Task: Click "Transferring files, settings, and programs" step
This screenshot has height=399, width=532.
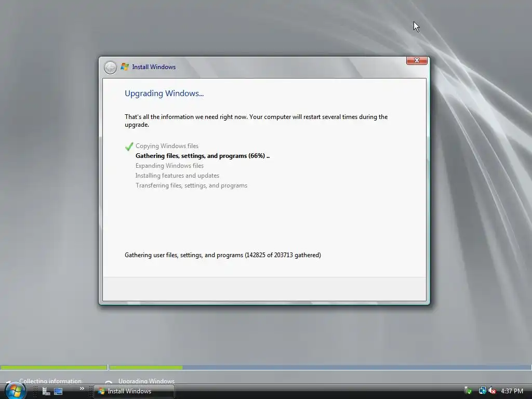Action: pos(191,185)
